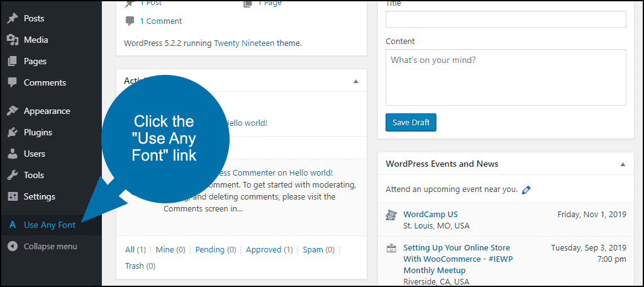Collapse the Activity panel arrow

coord(355,81)
